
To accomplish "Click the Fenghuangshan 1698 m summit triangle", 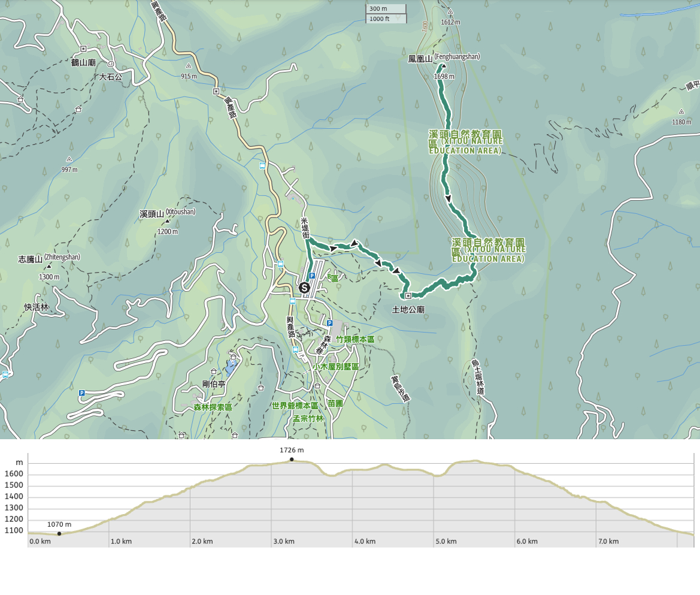I will point(444,66).
